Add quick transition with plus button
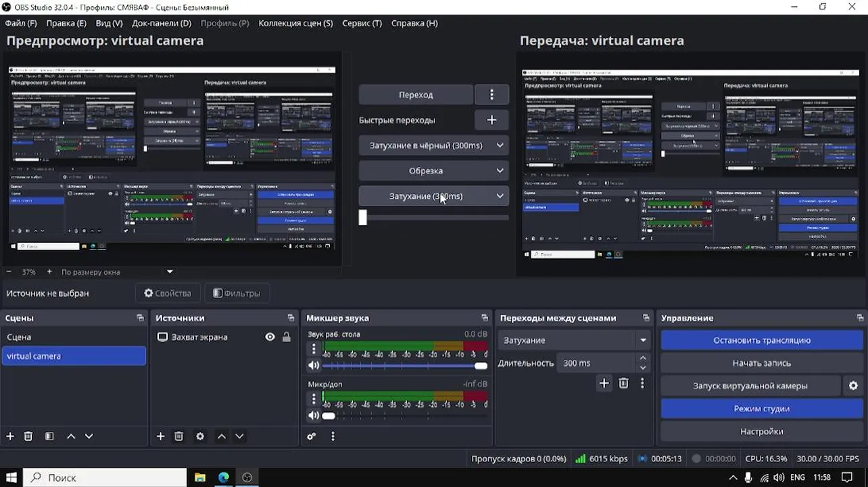This screenshot has height=487, width=868. click(x=491, y=120)
